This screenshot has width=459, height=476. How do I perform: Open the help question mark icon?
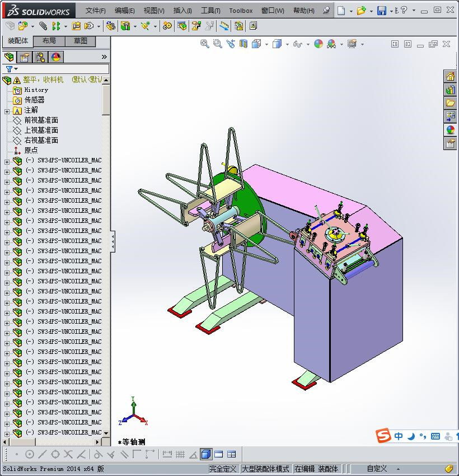(404, 10)
